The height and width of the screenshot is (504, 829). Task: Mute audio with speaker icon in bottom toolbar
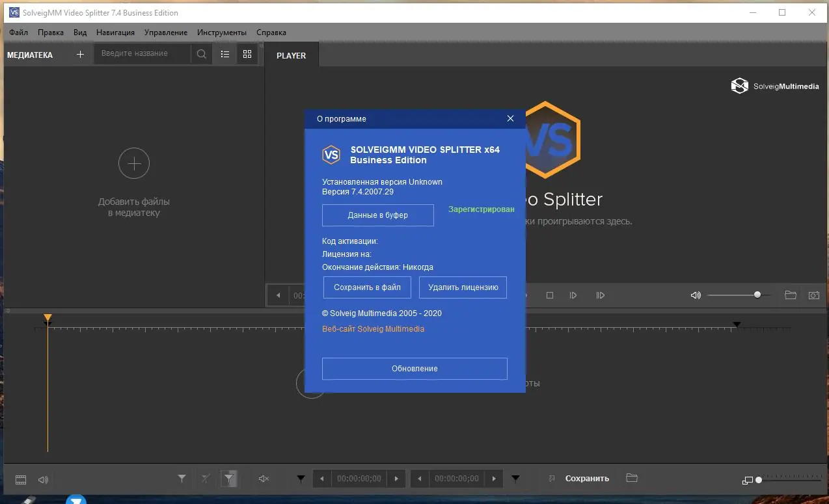43,480
